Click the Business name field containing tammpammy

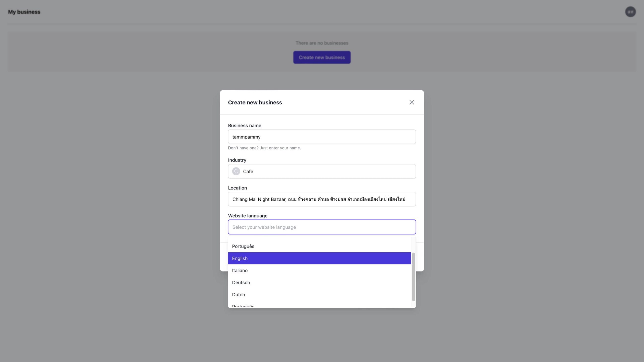(x=322, y=137)
